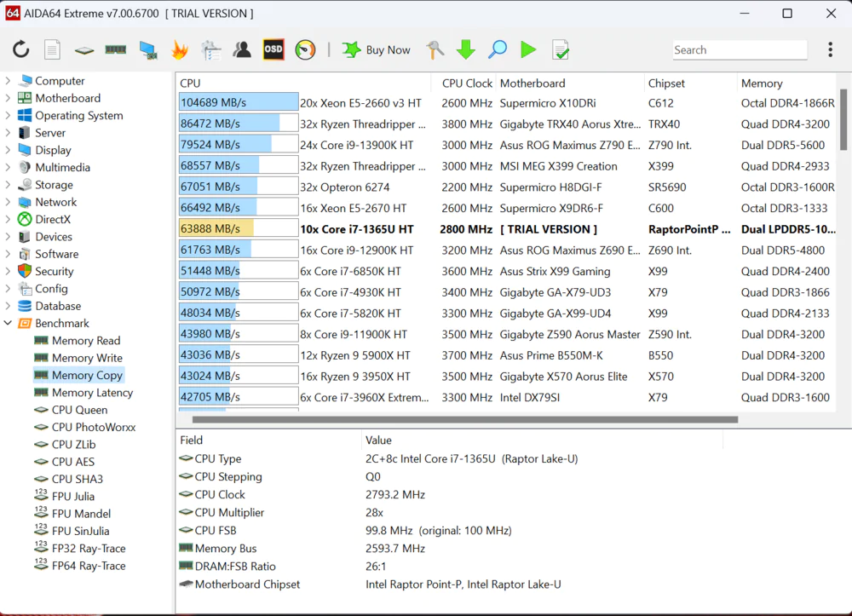
Task: Click the user silhouette toolbar icon
Action: click(x=242, y=50)
